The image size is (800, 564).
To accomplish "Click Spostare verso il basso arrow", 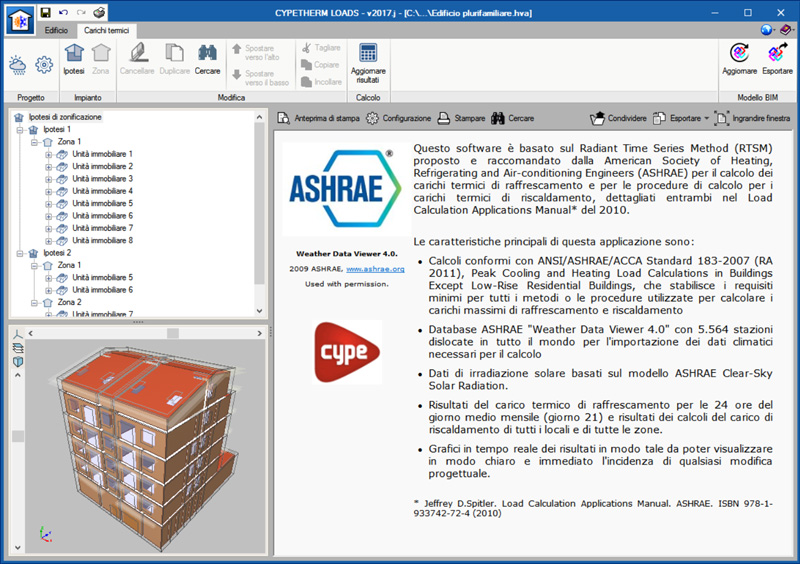I will [236, 75].
